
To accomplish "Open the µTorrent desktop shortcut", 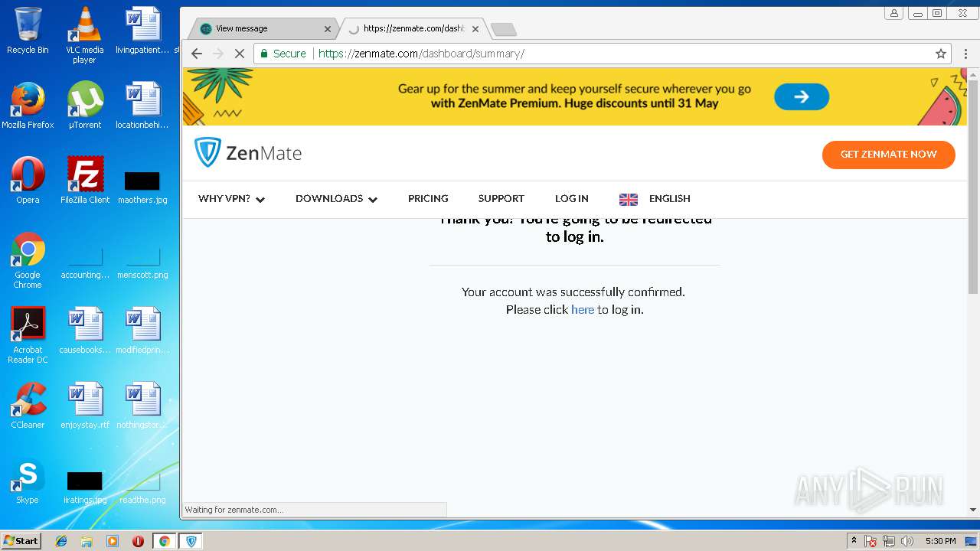I will point(84,106).
